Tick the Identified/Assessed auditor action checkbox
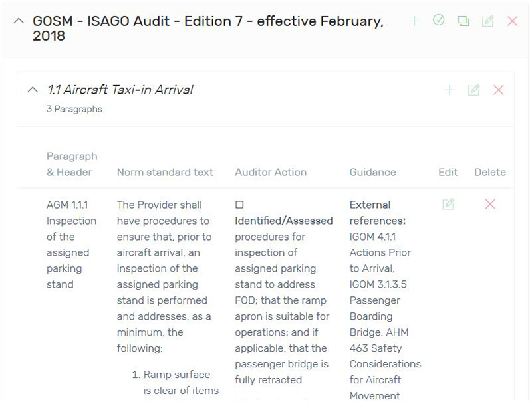 coord(239,205)
